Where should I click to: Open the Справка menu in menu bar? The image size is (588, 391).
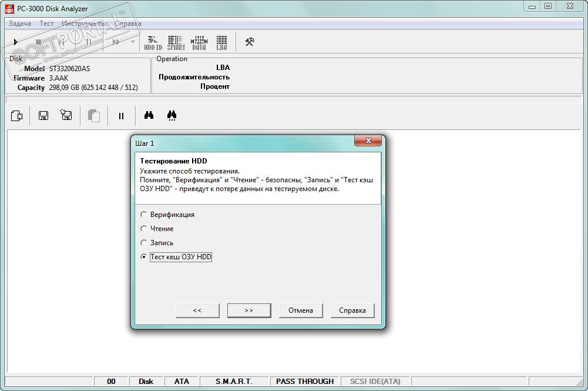[x=128, y=24]
